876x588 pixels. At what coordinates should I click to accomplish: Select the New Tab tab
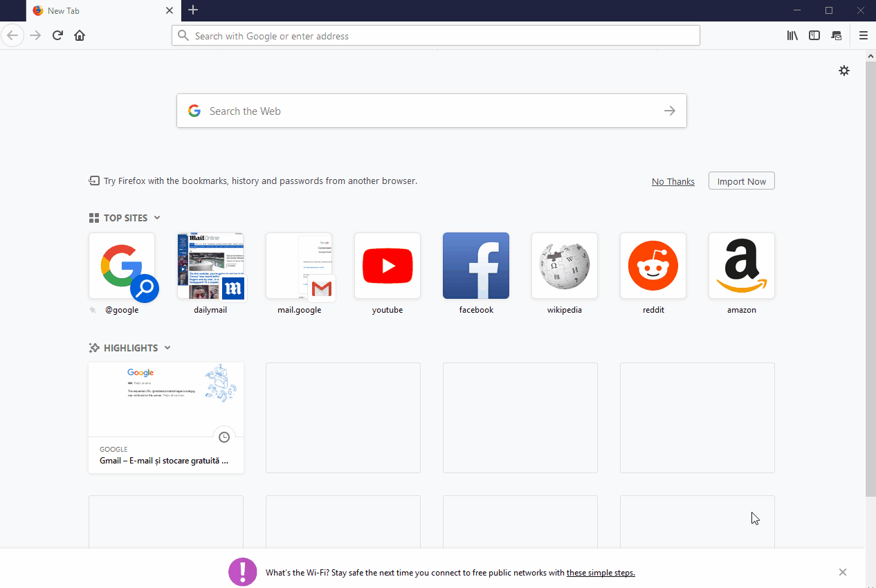pos(103,10)
